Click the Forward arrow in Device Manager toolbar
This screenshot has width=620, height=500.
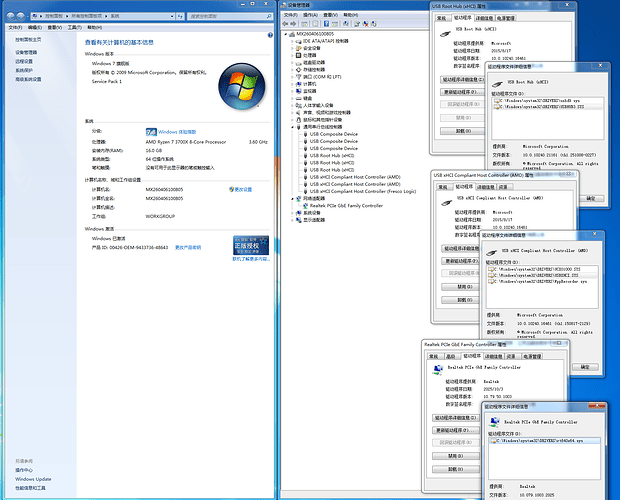pyautogui.click(x=293, y=24)
